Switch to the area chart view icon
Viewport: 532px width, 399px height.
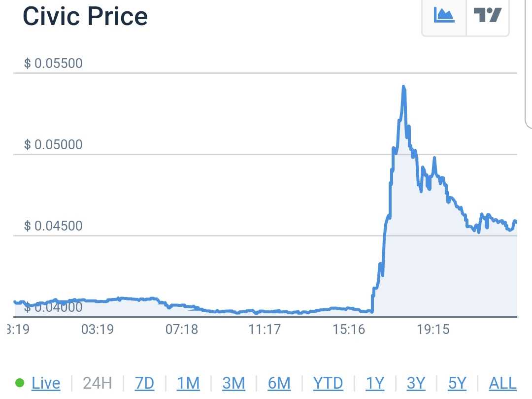pos(444,16)
